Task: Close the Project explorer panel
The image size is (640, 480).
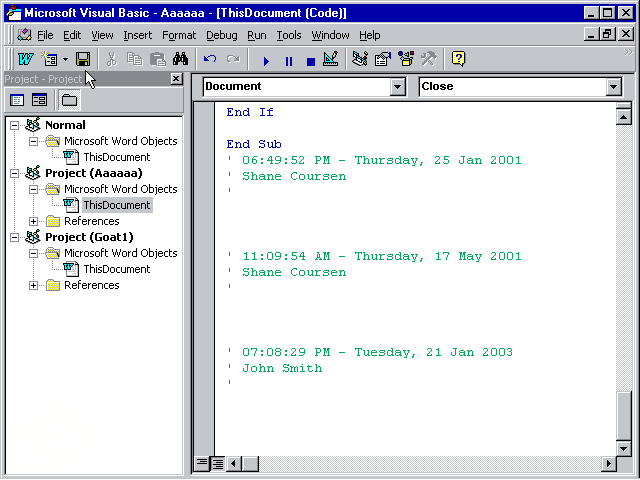Action: (176, 79)
